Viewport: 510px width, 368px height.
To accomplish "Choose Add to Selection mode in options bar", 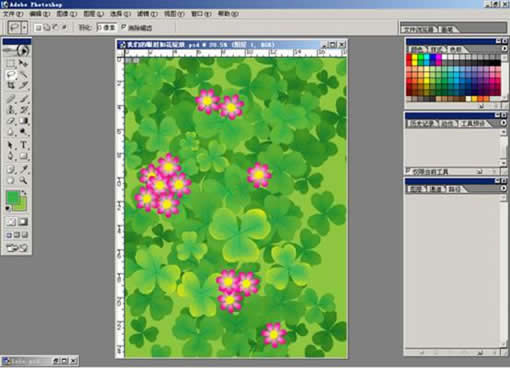I will tap(47, 27).
